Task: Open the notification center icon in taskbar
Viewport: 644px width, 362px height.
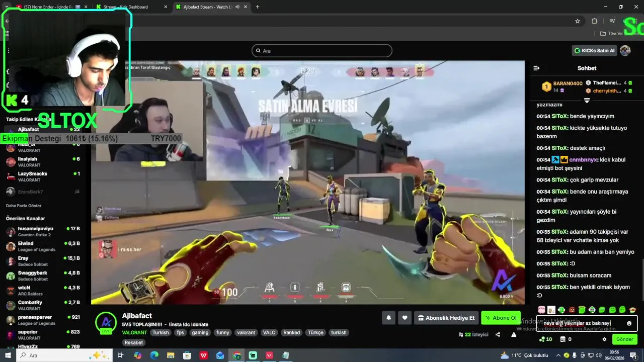Action: coord(633,355)
